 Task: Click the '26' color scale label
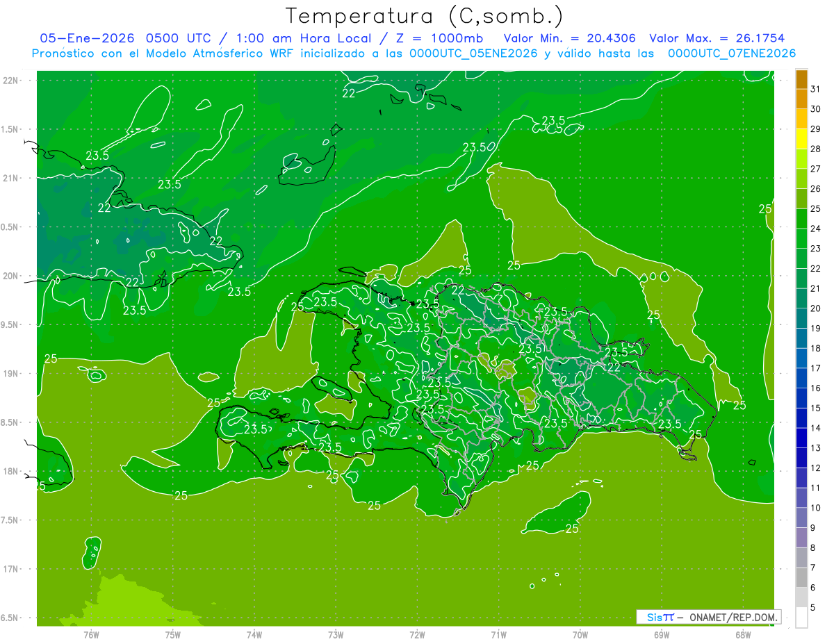point(816,188)
